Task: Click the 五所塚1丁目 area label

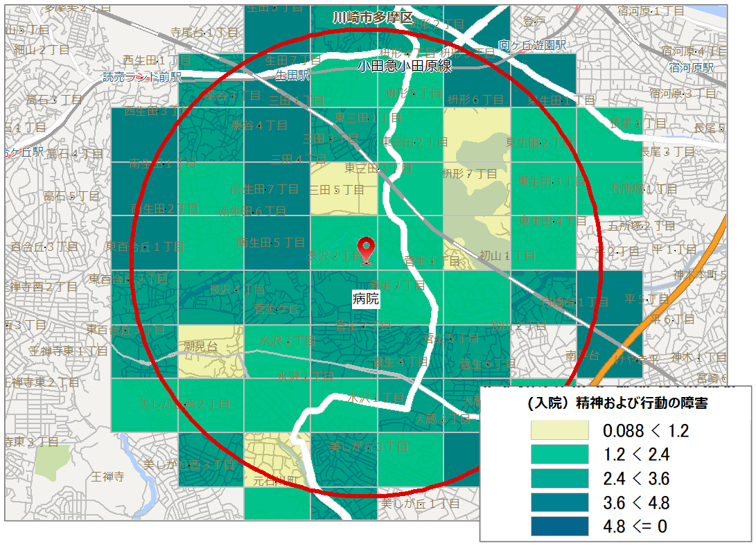Action: (x=644, y=189)
